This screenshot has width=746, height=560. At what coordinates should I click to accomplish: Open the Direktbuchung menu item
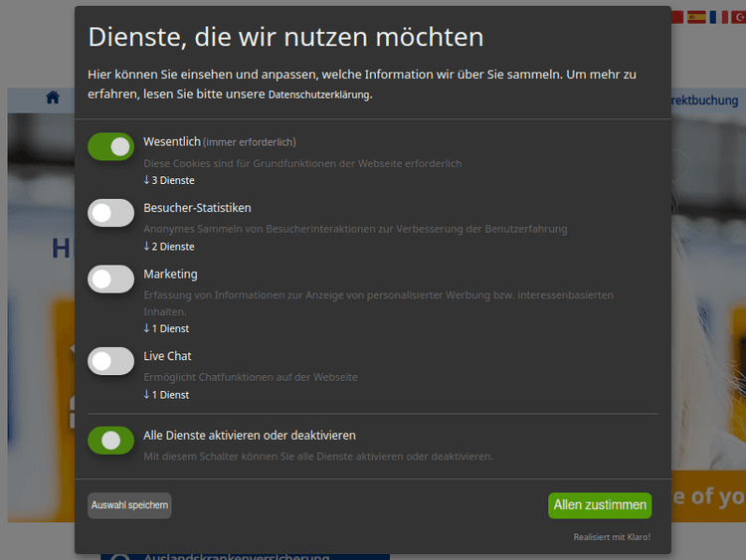(x=705, y=100)
